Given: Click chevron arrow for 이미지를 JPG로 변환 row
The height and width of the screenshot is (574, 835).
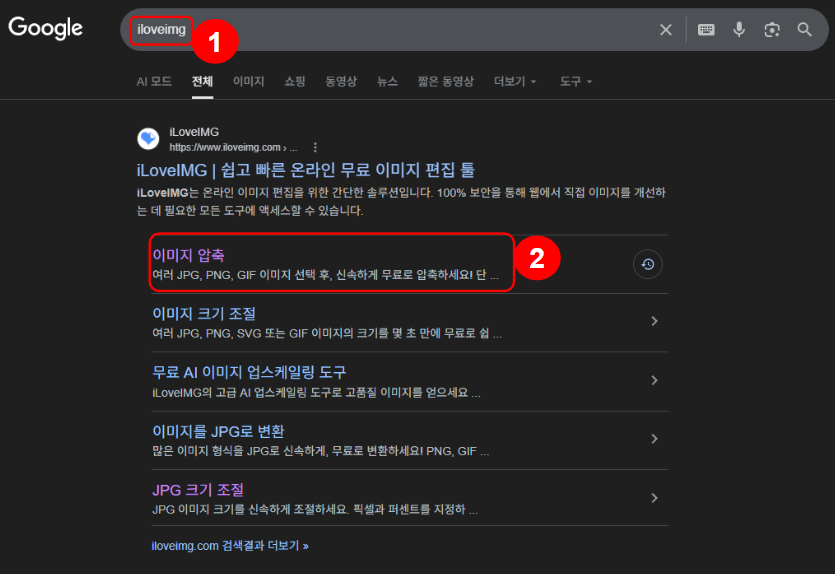Looking at the screenshot, I should (x=654, y=439).
